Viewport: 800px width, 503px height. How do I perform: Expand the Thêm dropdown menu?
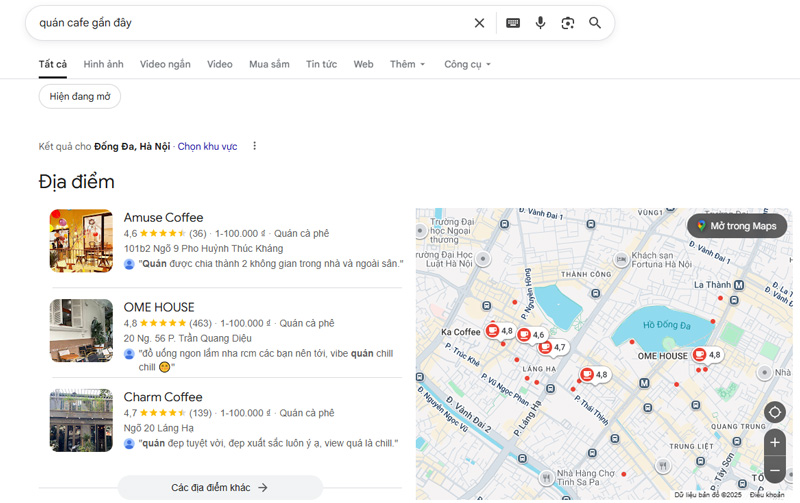pos(407,64)
